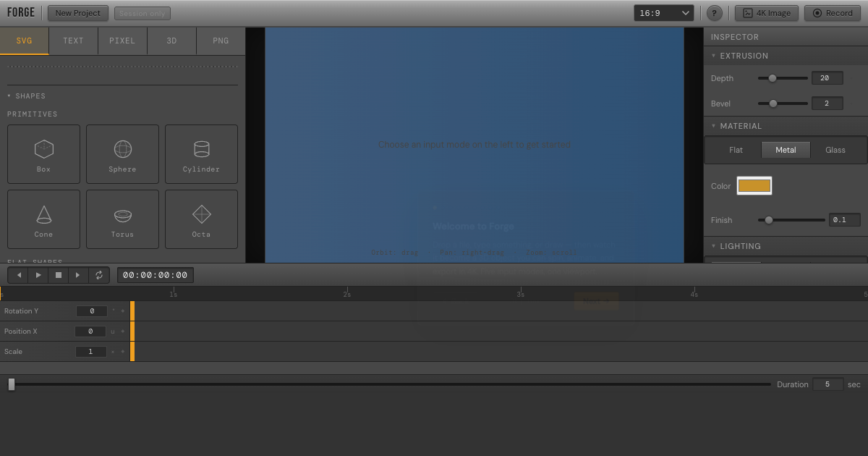Click the Session only badge
This screenshot has height=456, width=868.
(142, 14)
